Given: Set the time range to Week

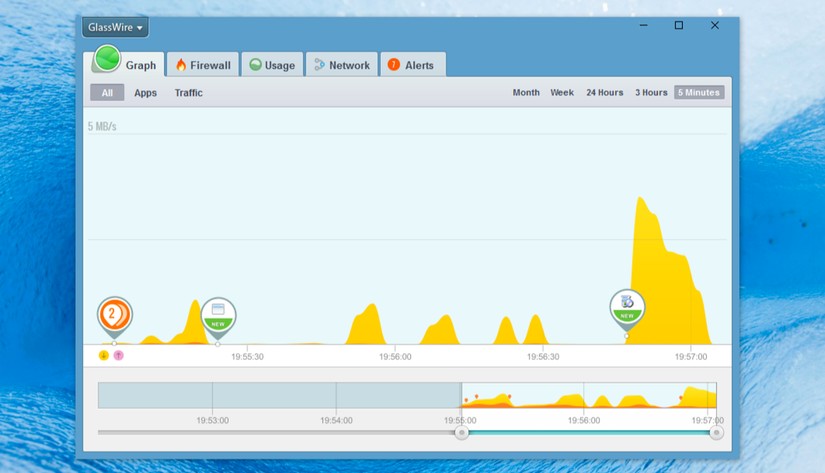Looking at the screenshot, I should (x=562, y=92).
